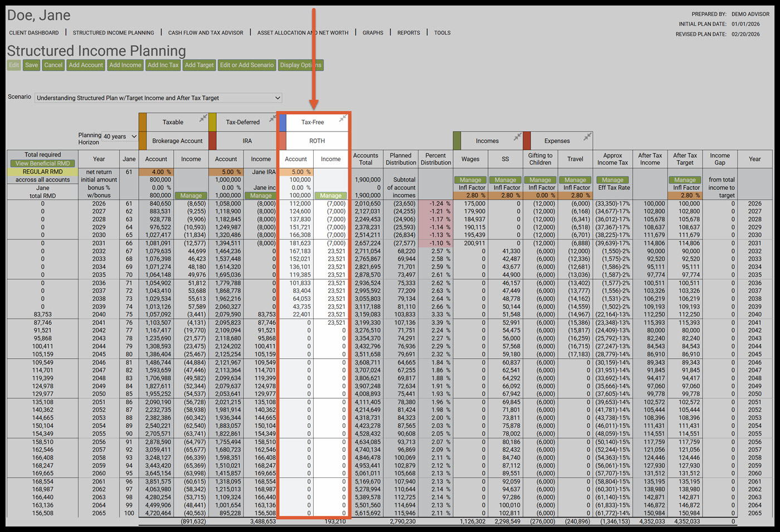This screenshot has height=532, width=780.
Task: Click the green Incomes color swatch
Action: pyautogui.click(x=457, y=141)
